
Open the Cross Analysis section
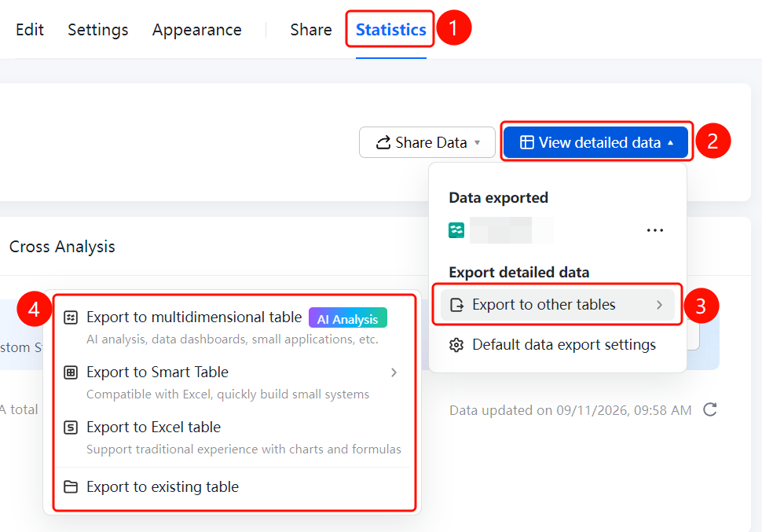[x=62, y=247]
